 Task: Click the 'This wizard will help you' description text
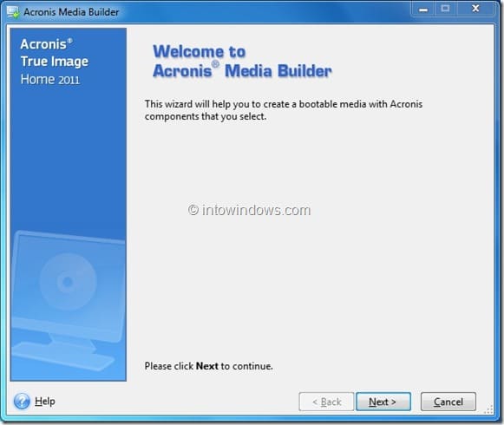tap(284, 110)
